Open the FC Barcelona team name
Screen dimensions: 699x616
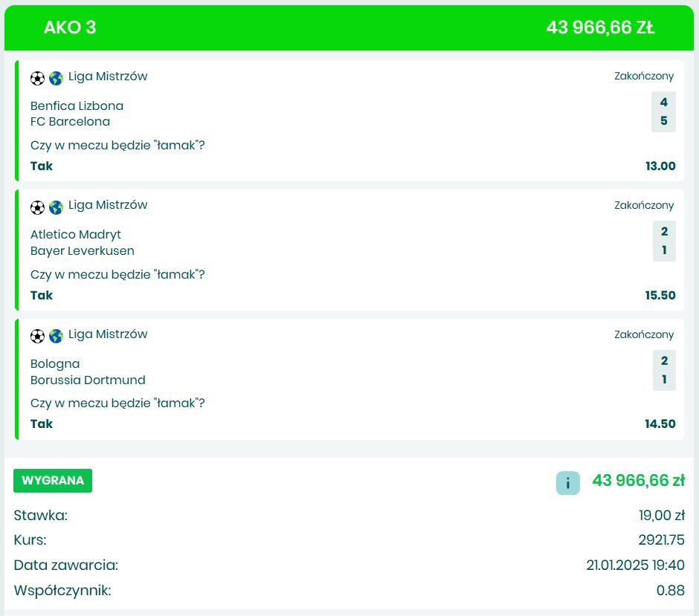70,122
